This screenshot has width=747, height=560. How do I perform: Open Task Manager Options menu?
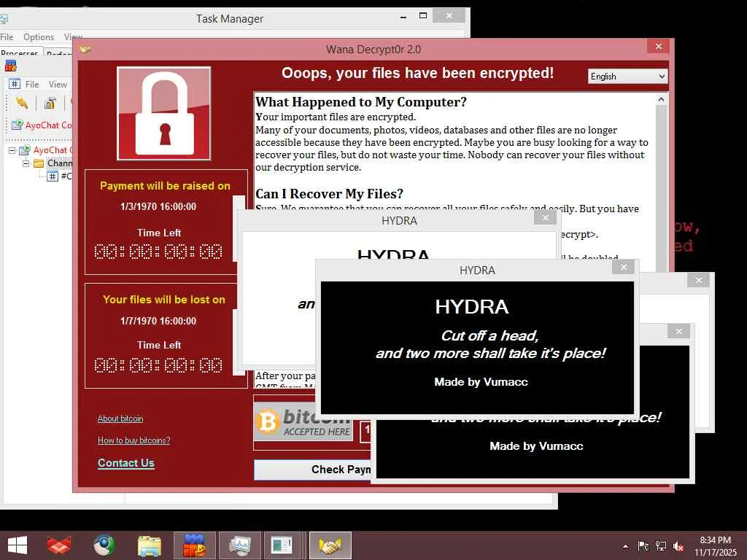tap(39, 37)
